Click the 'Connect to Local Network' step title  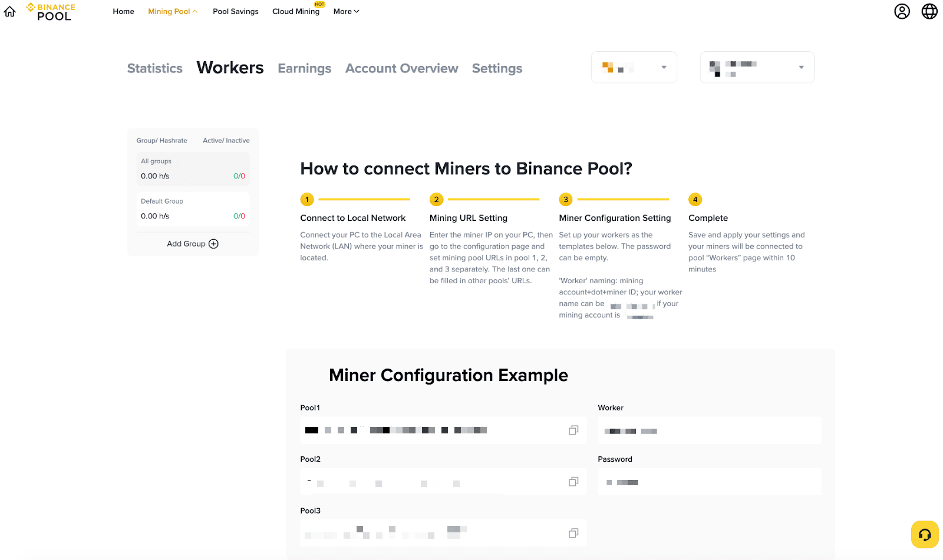[x=353, y=218]
